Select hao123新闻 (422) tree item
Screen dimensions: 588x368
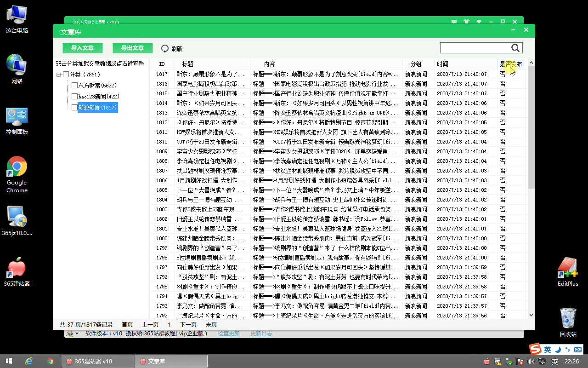pyautogui.click(x=99, y=97)
